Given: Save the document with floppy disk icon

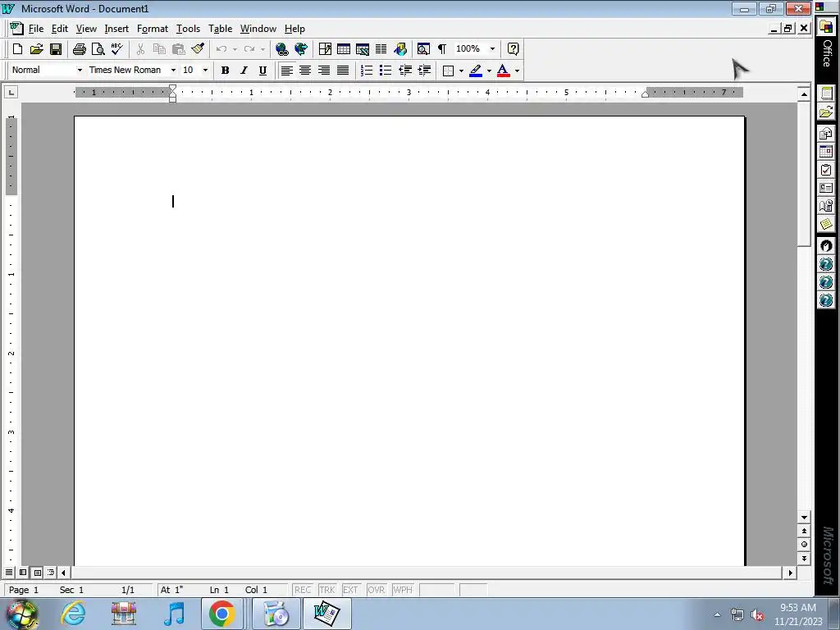Looking at the screenshot, I should point(56,49).
